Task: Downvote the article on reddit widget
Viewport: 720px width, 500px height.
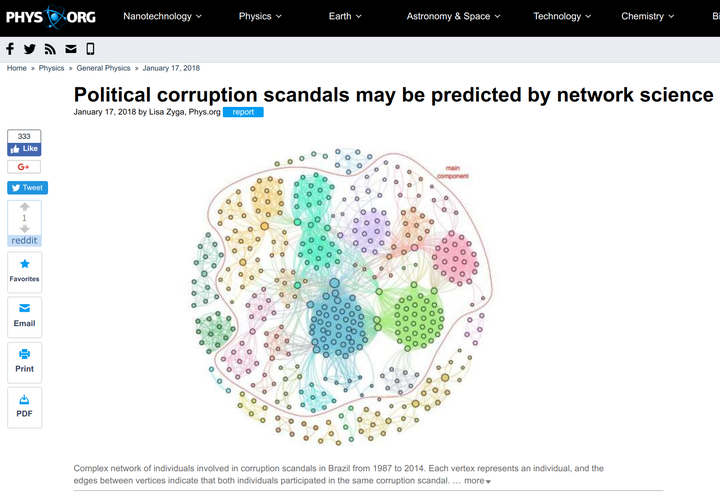Action: pos(25,229)
